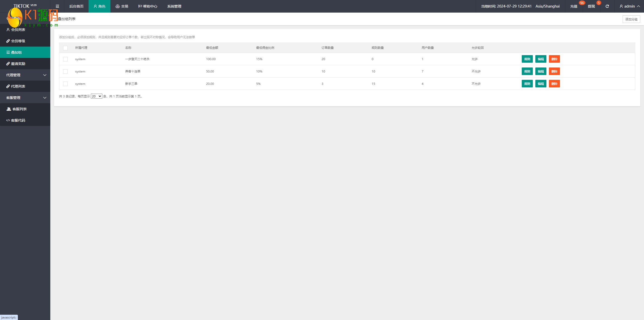Expand the admin user menu
This screenshot has height=320, width=644.
(630, 6)
